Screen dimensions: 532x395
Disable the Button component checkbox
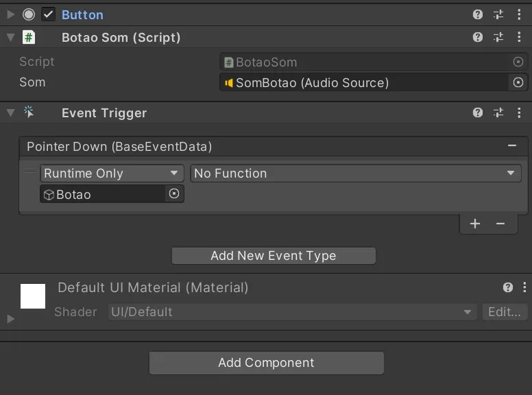coord(48,14)
